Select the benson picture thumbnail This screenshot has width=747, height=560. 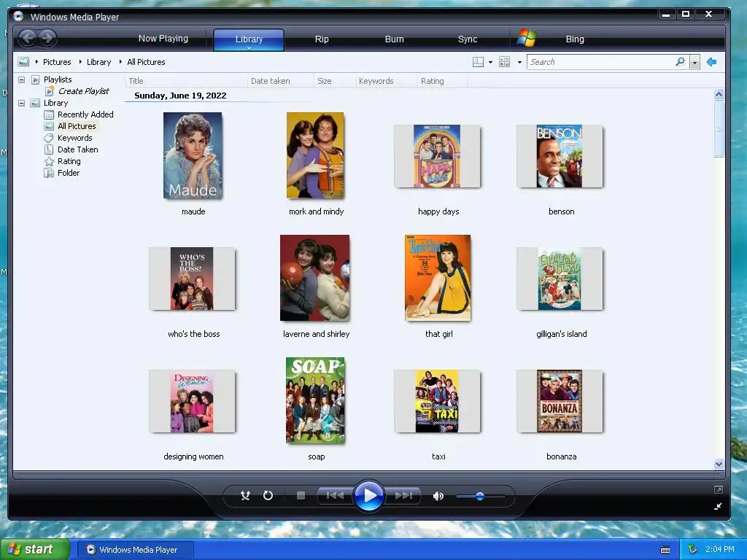(560, 156)
